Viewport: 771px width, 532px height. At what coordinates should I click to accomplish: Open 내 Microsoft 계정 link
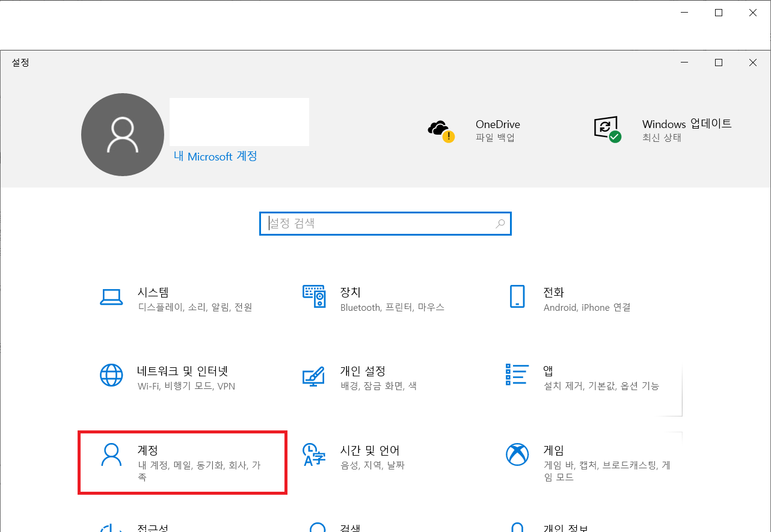click(215, 156)
